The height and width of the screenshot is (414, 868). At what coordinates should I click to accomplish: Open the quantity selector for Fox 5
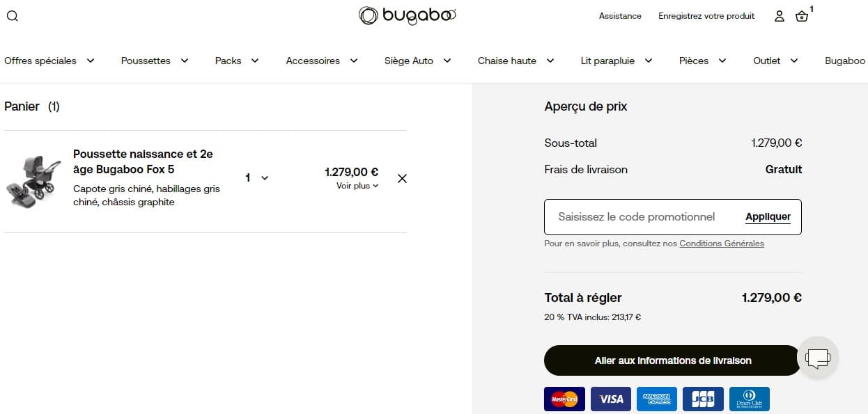[256, 177]
